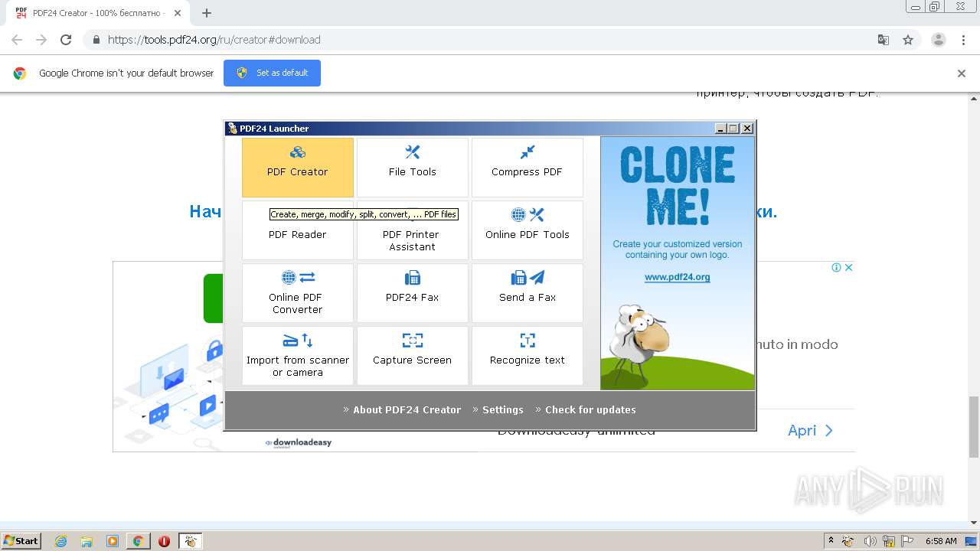Minimize the PDF24 Launcher window
The image size is (980, 551).
(720, 129)
